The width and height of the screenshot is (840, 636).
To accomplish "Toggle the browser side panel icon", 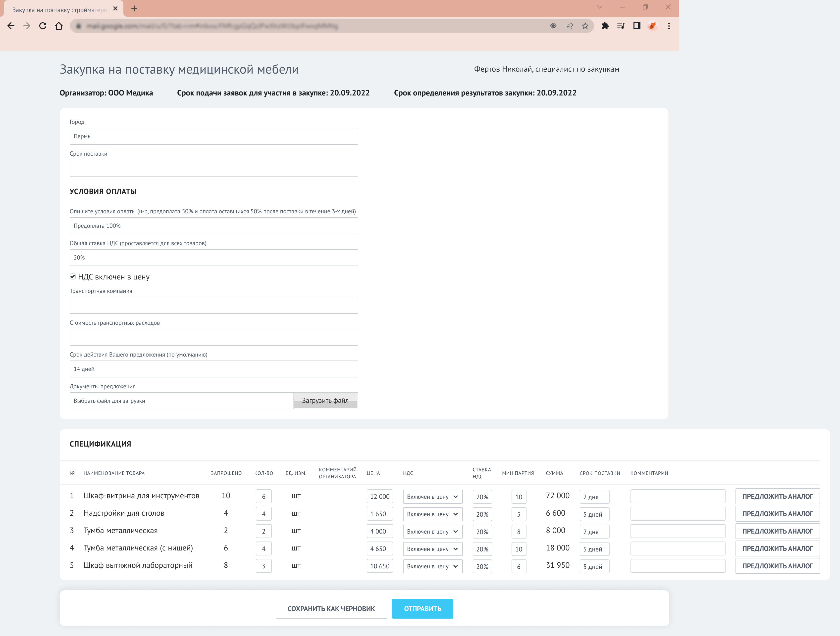I will point(636,26).
